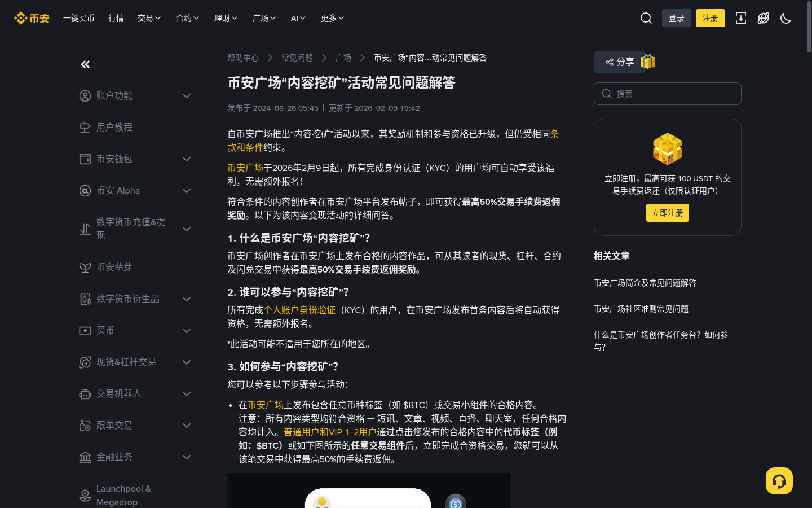Expand the 数字货币衍生品 chevron
Screen dimensions: 812x508
coord(187,299)
